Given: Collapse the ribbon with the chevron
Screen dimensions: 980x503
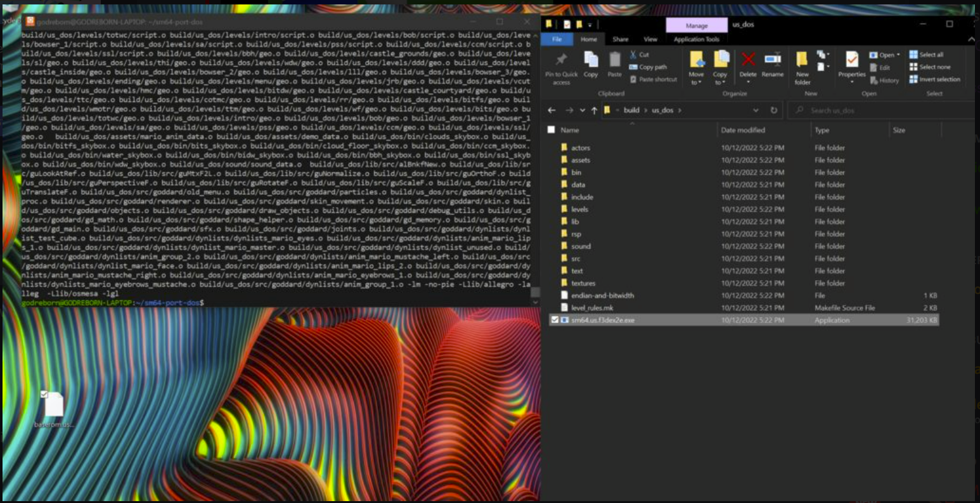Looking at the screenshot, I should pyautogui.click(x=970, y=39).
